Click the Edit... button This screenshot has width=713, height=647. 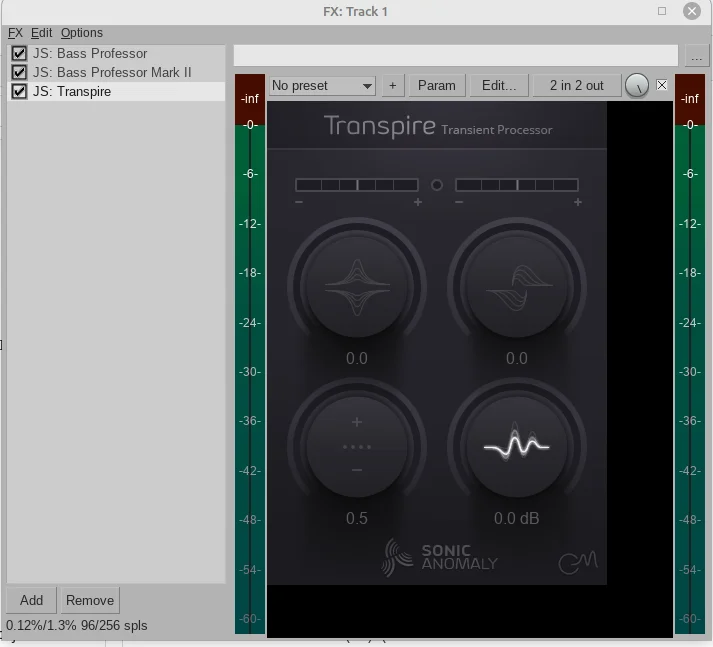pos(499,85)
